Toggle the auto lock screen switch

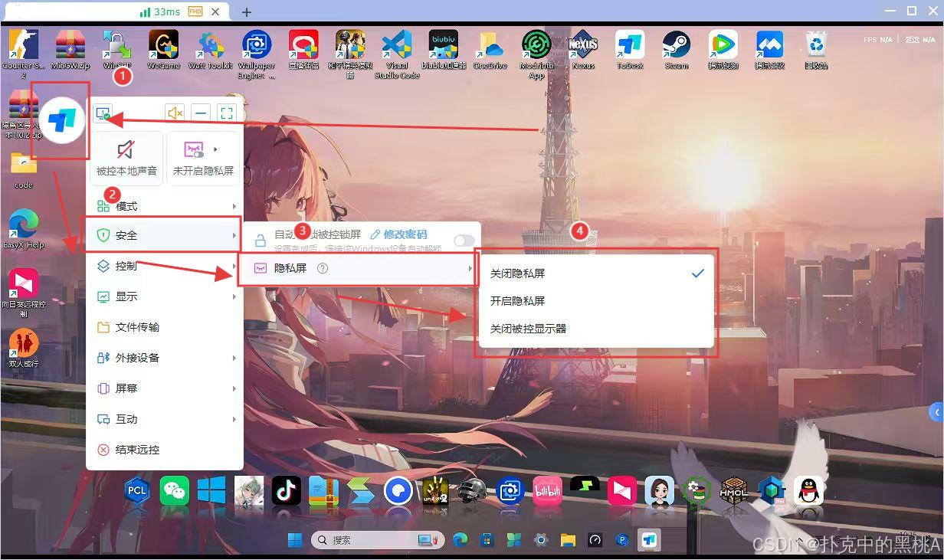point(464,241)
